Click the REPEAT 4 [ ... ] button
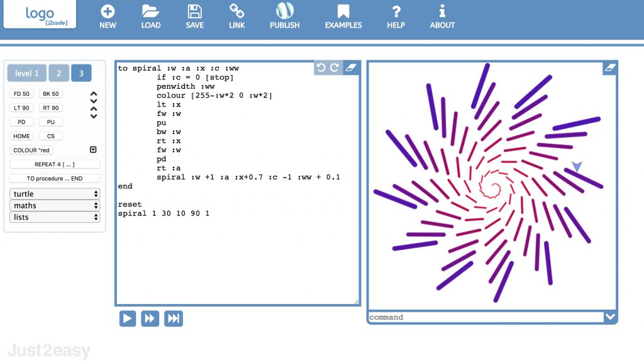This screenshot has height=362, width=644. (x=55, y=164)
